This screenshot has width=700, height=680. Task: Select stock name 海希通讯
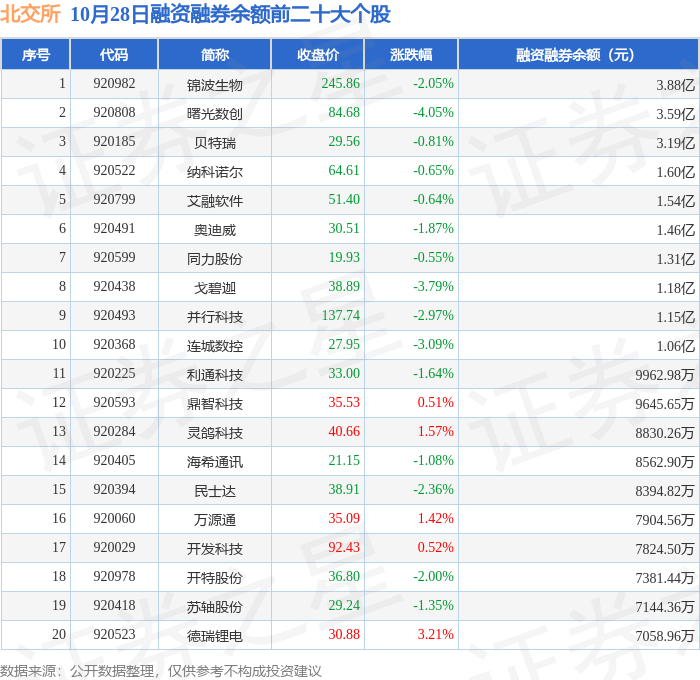point(215,462)
